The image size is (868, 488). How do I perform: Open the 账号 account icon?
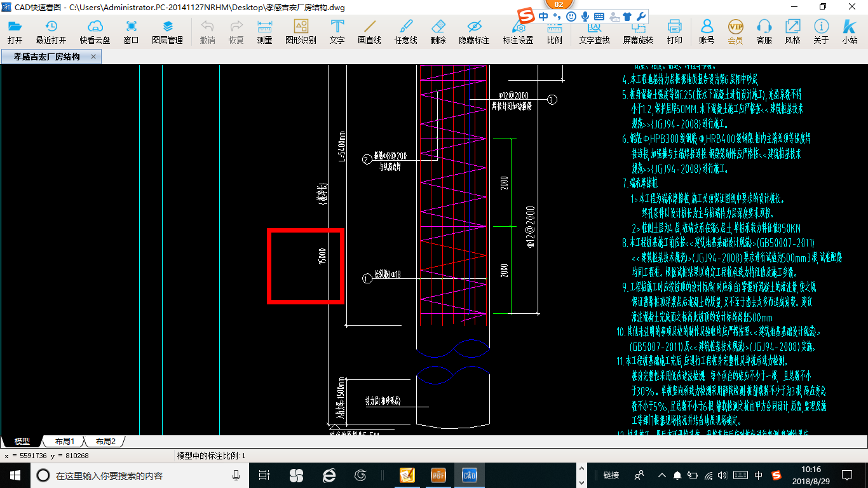707,32
